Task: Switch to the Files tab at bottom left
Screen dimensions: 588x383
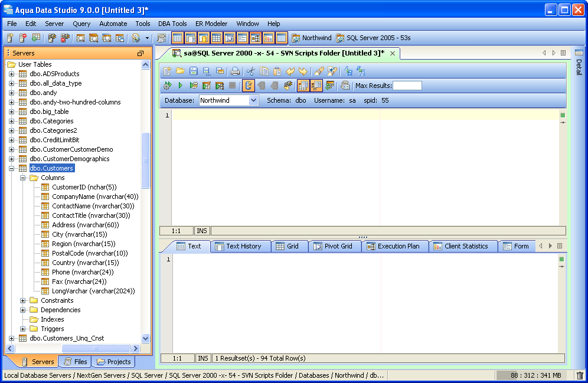Action: pyautogui.click(x=76, y=362)
